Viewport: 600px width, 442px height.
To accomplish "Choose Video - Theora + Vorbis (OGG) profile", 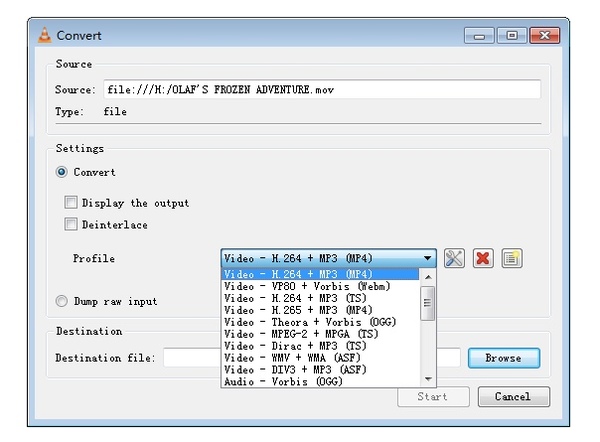I will click(321, 322).
